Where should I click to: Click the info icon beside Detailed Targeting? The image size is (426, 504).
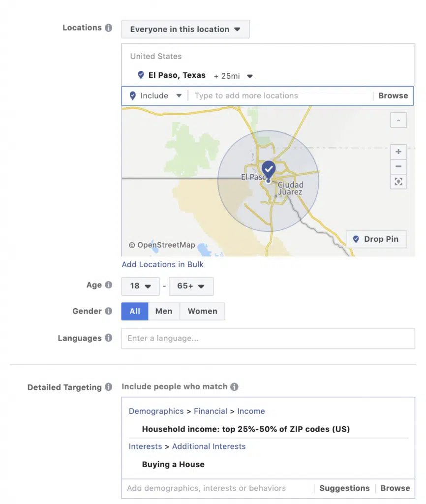click(108, 387)
